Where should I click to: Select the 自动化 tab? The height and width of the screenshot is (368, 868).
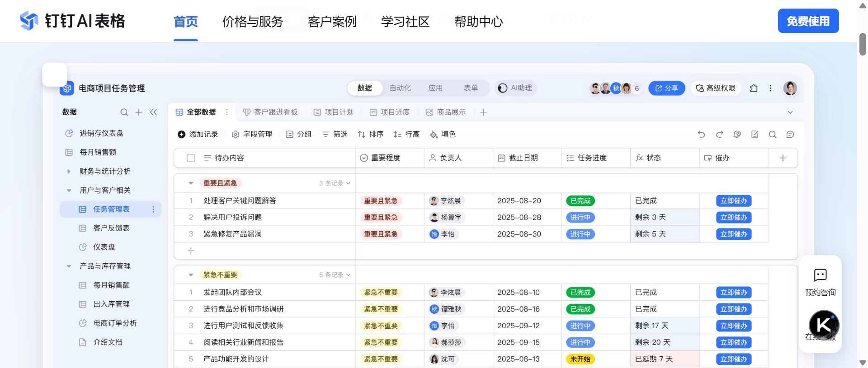point(400,88)
